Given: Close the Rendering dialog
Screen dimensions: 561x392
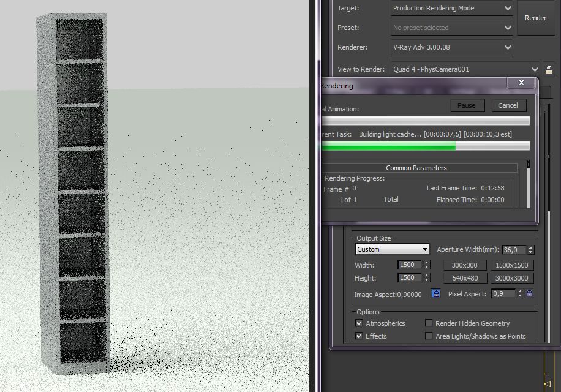Looking at the screenshot, I should click(x=521, y=83).
